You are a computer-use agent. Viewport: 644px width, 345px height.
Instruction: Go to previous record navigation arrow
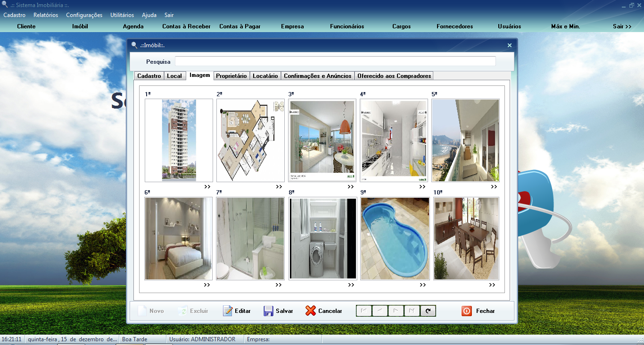(x=380, y=311)
